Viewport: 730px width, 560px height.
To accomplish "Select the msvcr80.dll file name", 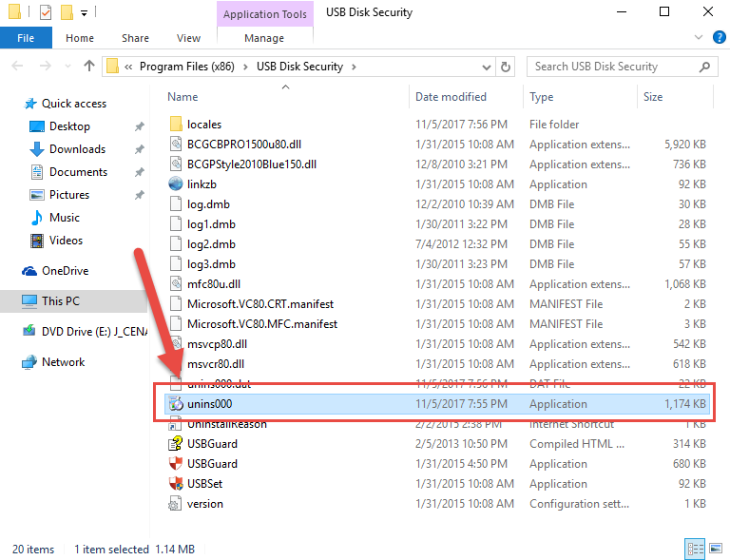I will point(216,364).
